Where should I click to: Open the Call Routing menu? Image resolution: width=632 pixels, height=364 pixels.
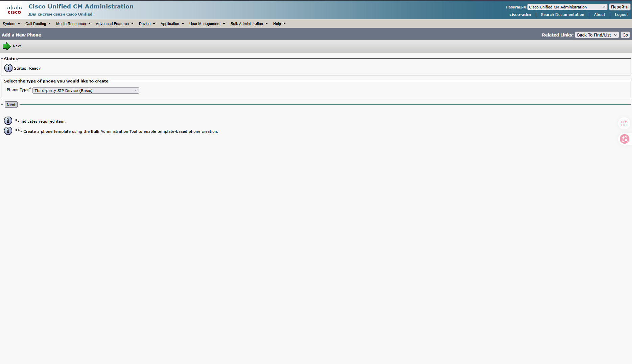pyautogui.click(x=38, y=24)
